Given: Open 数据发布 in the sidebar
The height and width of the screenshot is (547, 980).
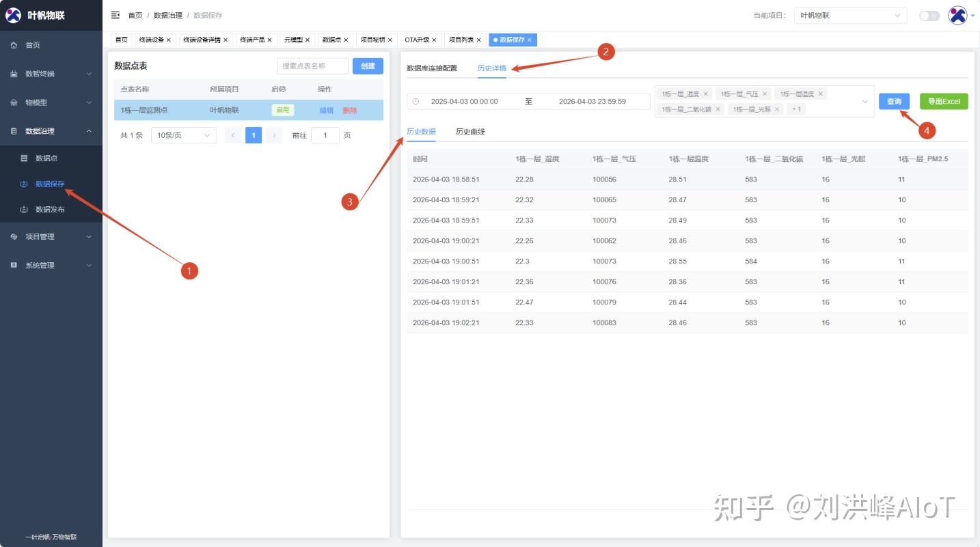Looking at the screenshot, I should pyautogui.click(x=50, y=210).
